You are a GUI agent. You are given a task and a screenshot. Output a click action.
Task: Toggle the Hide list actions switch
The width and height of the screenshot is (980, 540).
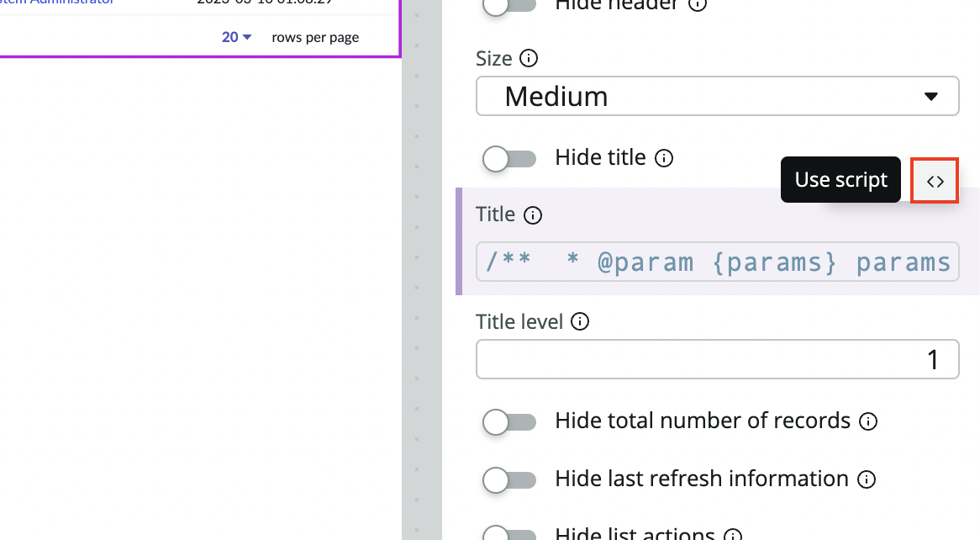pos(509,535)
